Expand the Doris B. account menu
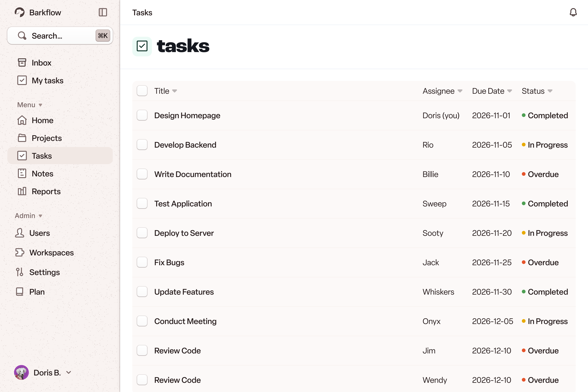 (69, 372)
